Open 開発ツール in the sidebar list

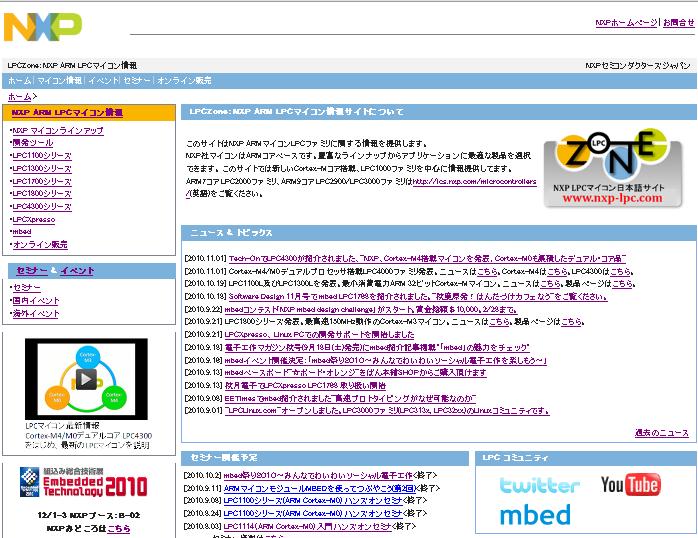tap(33, 143)
